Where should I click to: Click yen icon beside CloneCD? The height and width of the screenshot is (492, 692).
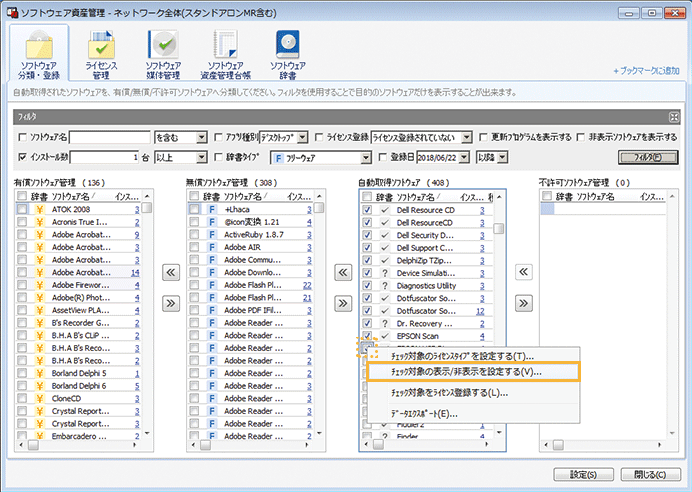(x=40, y=398)
